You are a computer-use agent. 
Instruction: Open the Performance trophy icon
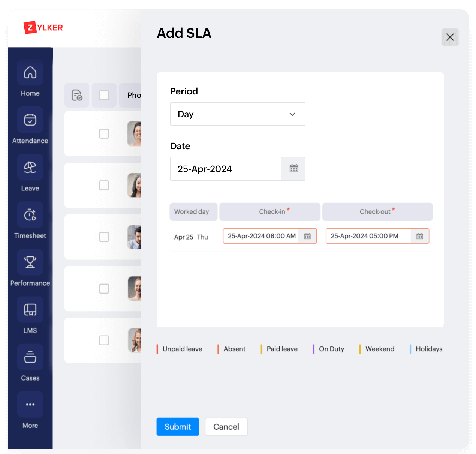(x=30, y=262)
